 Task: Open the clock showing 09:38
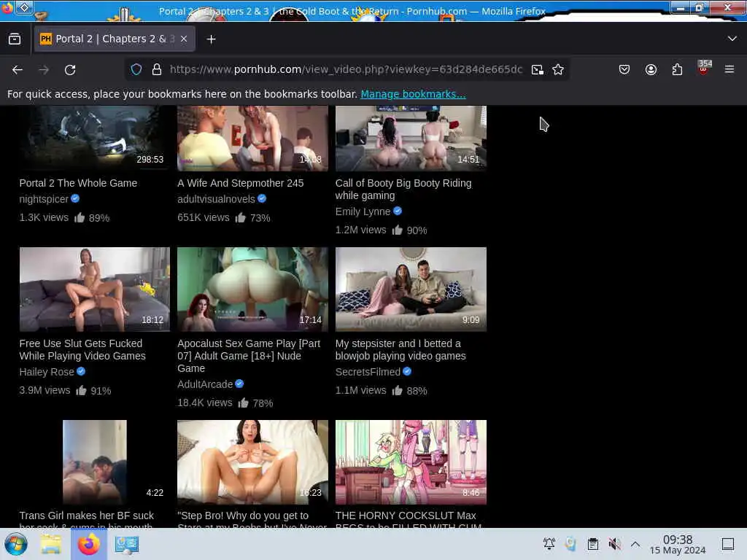point(678,544)
